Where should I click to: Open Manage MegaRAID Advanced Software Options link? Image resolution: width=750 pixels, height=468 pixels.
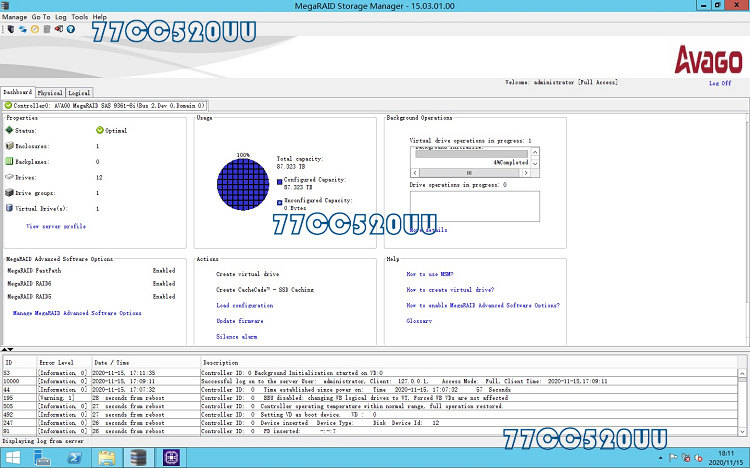pyautogui.click(x=77, y=313)
